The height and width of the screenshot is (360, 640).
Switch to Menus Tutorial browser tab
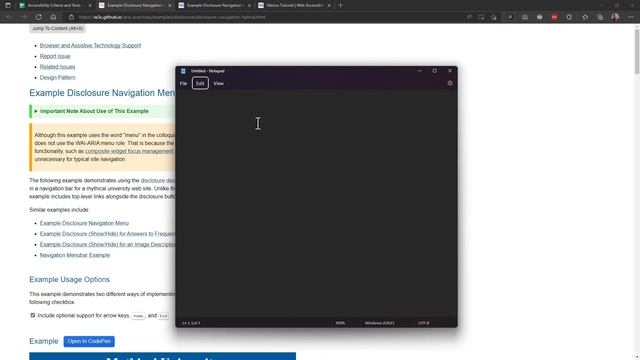pyautogui.click(x=294, y=5)
